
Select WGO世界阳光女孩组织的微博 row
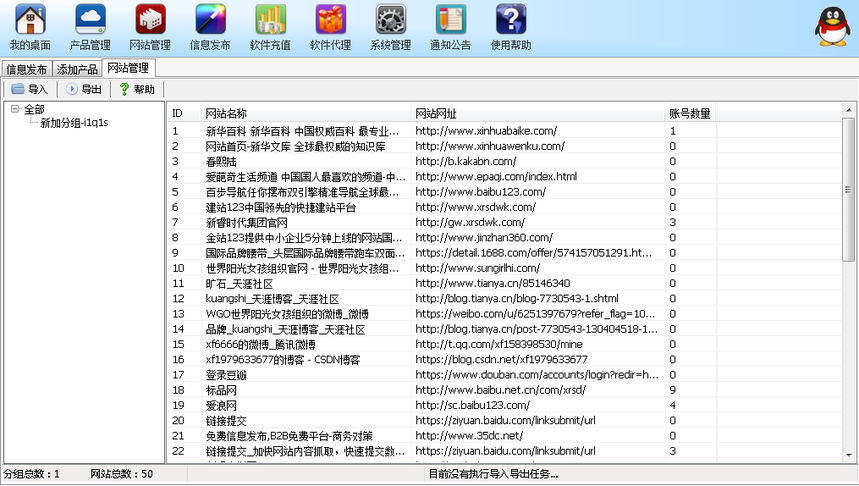click(x=505, y=314)
